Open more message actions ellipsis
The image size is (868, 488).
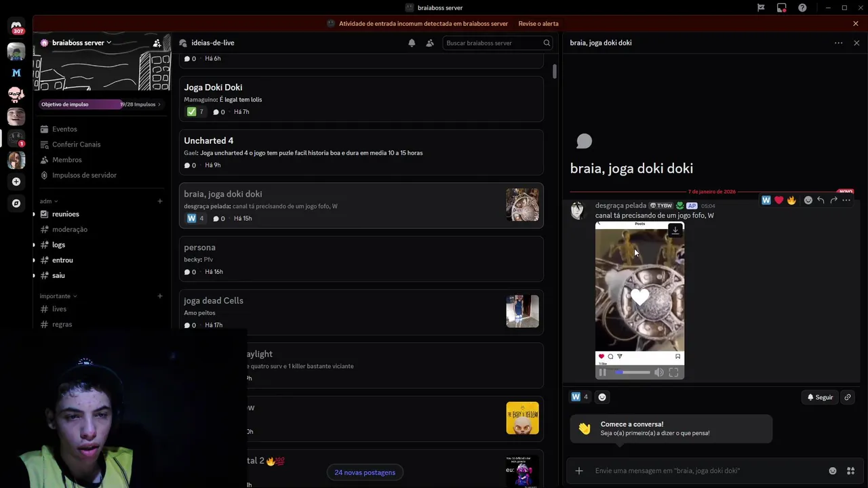pos(846,200)
